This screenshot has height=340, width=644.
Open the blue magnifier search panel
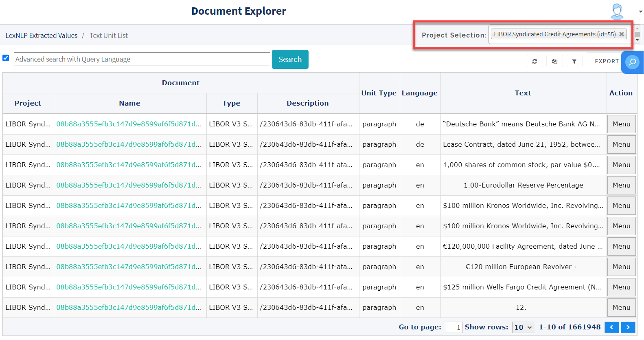[632, 62]
